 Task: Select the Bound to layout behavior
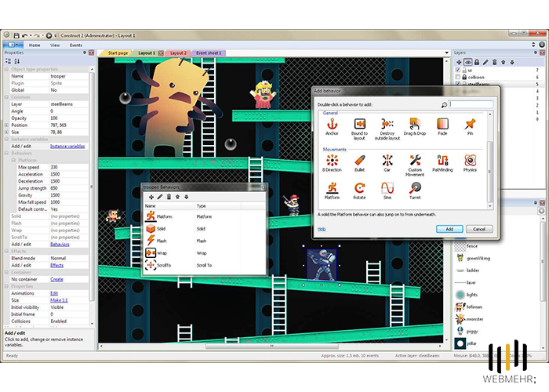point(359,129)
